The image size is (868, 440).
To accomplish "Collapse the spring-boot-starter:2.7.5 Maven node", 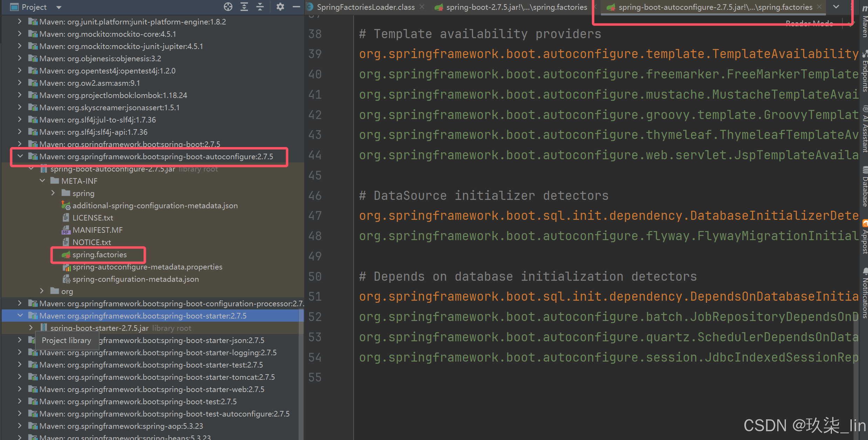I will pos(20,315).
